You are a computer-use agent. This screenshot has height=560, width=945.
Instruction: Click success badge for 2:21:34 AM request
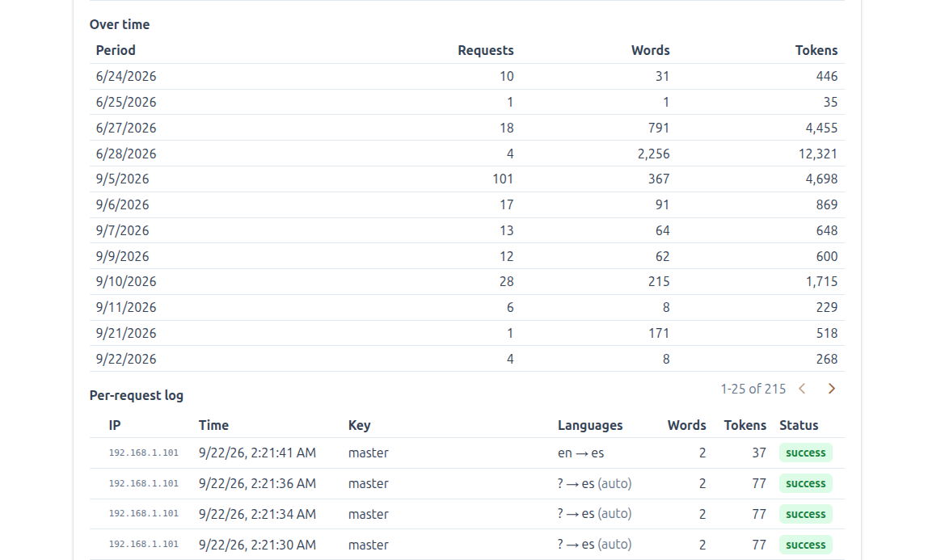[806, 514]
